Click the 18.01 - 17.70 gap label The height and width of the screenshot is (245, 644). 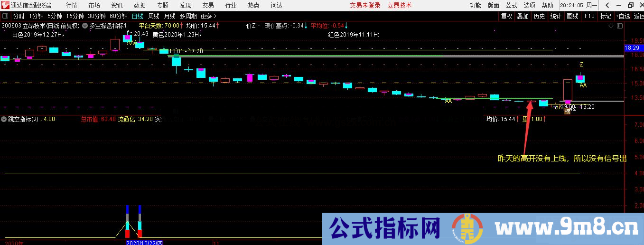point(186,51)
